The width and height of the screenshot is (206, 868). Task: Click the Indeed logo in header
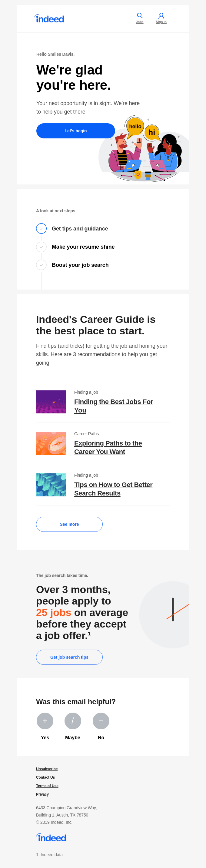click(x=49, y=19)
